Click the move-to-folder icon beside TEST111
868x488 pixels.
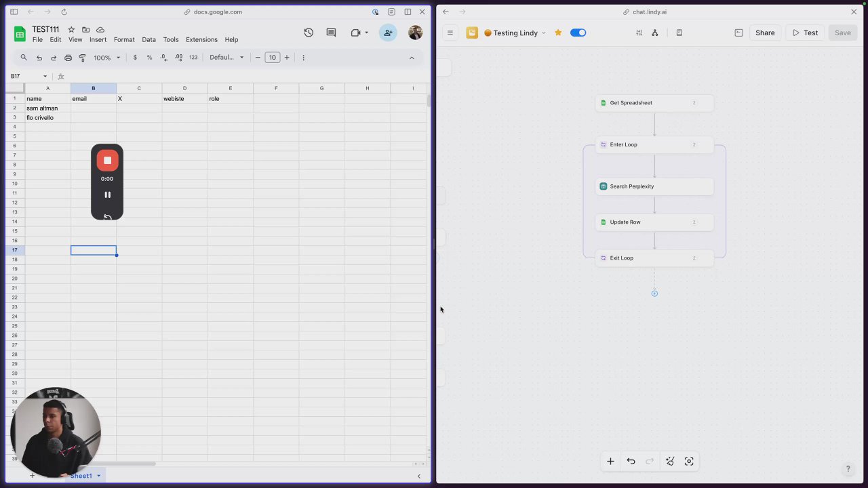(86, 30)
